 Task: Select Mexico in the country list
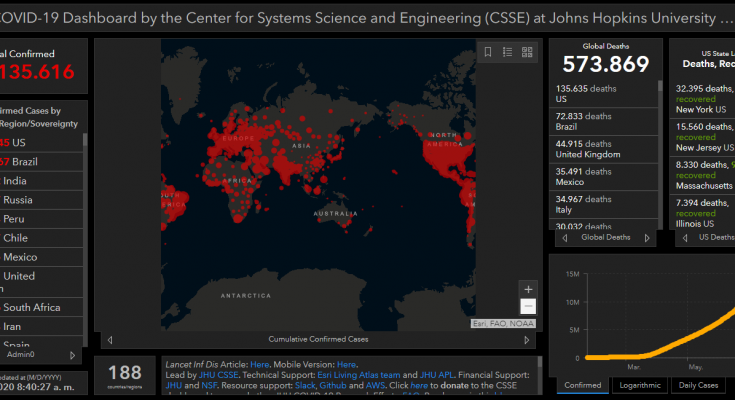(41, 257)
